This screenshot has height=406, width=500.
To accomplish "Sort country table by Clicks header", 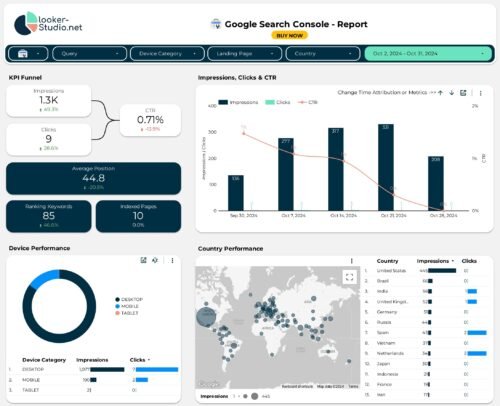I will tap(469, 261).
